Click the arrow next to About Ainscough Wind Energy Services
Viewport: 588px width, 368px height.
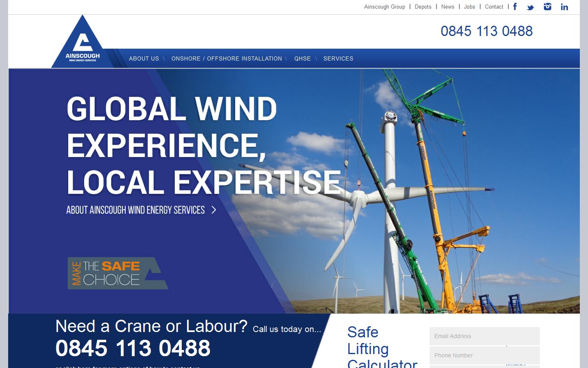point(213,210)
